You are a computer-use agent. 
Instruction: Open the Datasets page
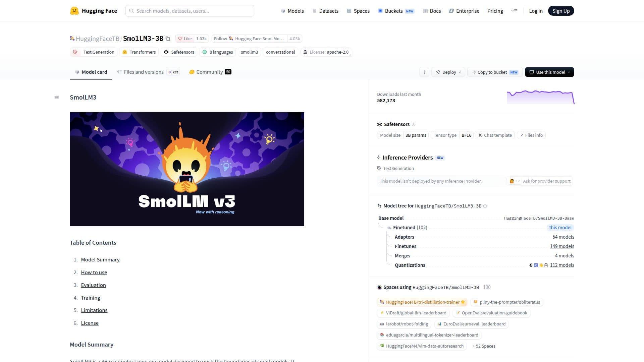pyautogui.click(x=325, y=11)
